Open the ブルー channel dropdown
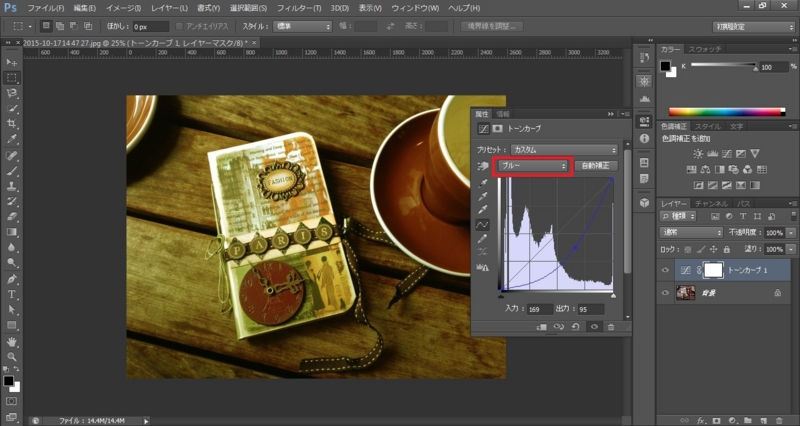This screenshot has width=800, height=426. [x=533, y=166]
